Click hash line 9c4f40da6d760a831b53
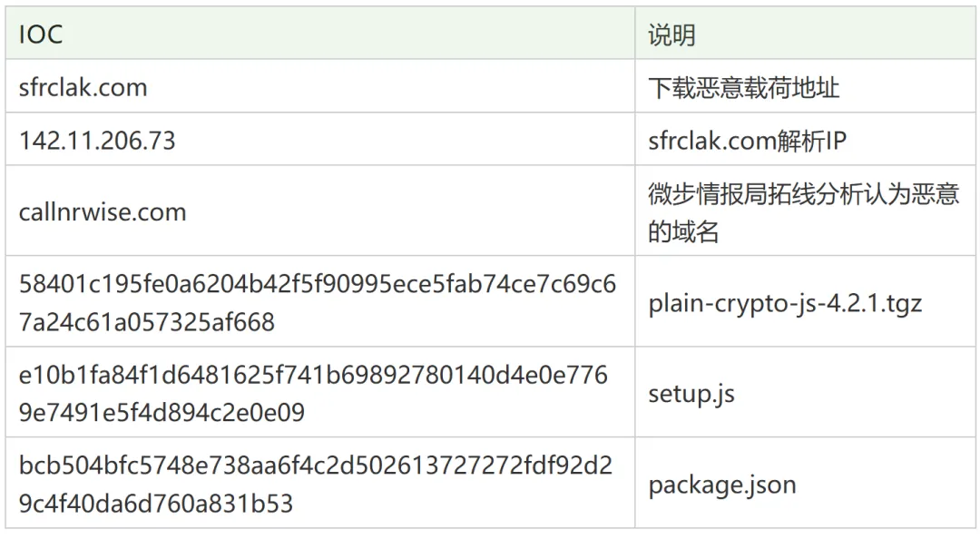 pyautogui.click(x=156, y=503)
